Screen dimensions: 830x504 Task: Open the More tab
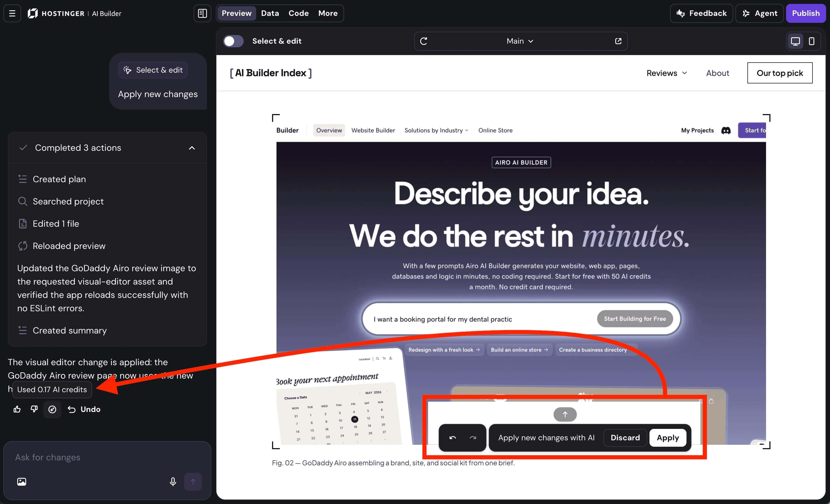click(x=328, y=13)
